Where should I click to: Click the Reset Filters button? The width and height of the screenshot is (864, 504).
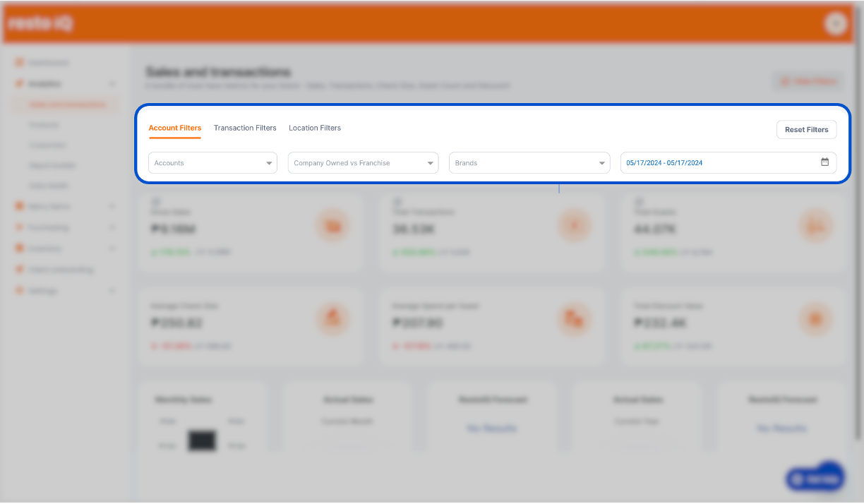[806, 129]
